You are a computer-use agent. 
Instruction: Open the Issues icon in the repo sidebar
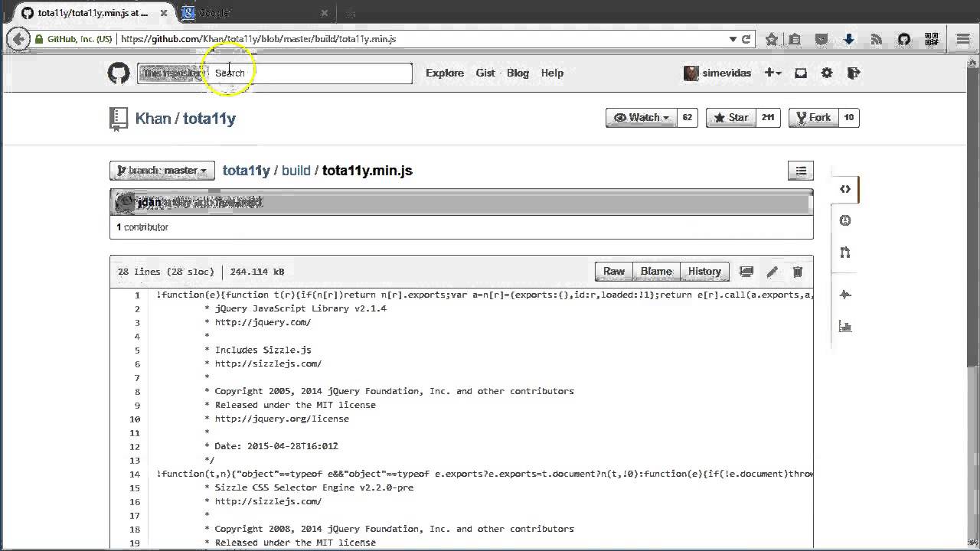pyautogui.click(x=845, y=220)
